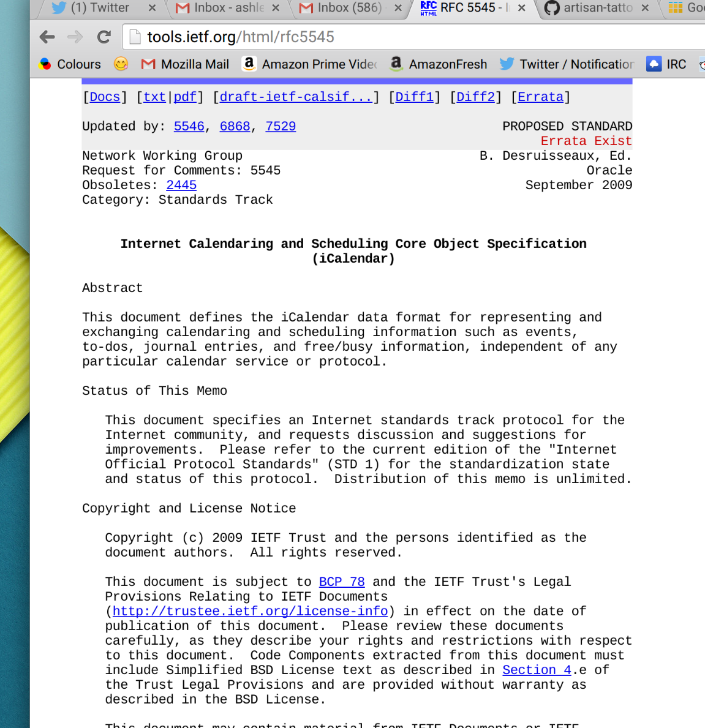This screenshot has height=728, width=705.
Task: Open trustee.ietf.org/license-info link
Action: [x=251, y=612]
